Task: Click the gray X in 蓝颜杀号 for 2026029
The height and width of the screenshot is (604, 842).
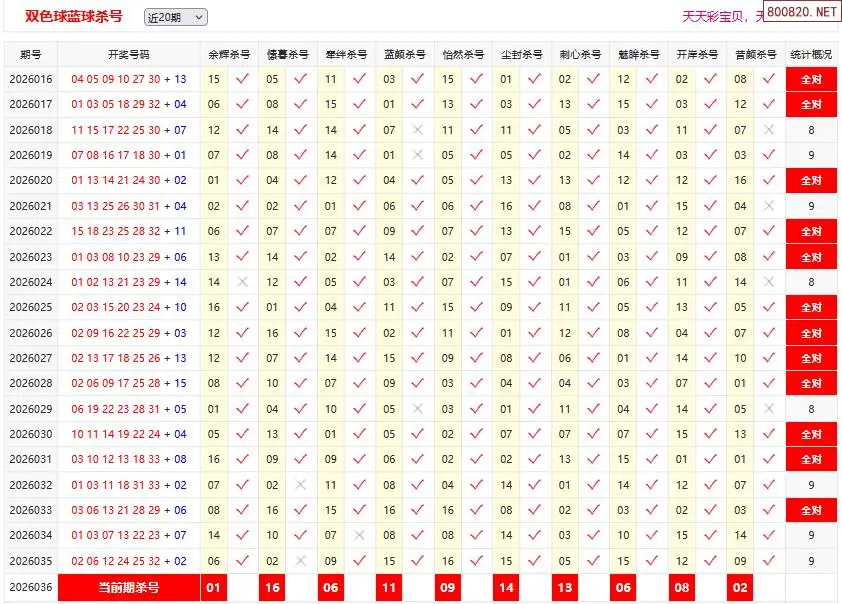Action: [417, 409]
